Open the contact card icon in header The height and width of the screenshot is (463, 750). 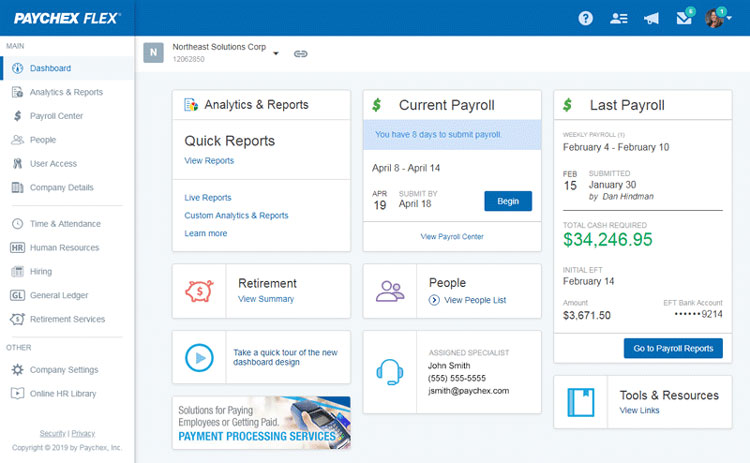click(x=619, y=18)
